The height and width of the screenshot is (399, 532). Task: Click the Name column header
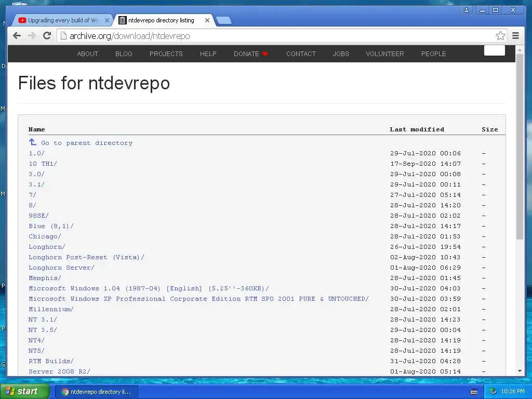pos(37,129)
